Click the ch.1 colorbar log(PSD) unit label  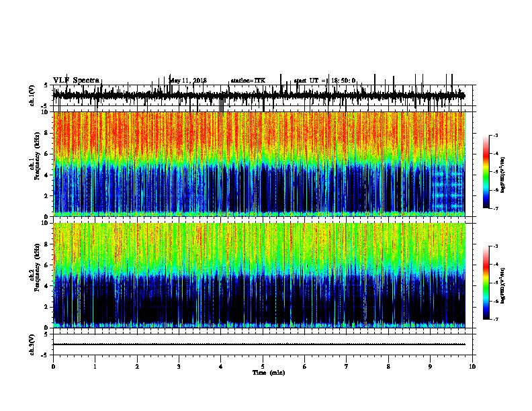click(x=503, y=175)
